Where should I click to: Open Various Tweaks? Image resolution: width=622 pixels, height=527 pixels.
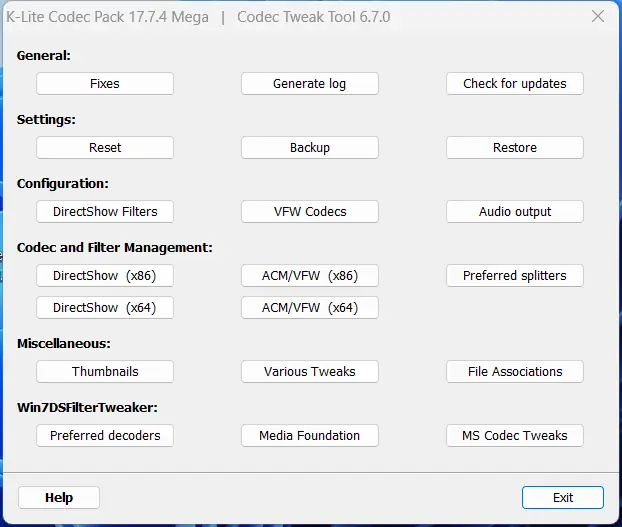tap(310, 372)
